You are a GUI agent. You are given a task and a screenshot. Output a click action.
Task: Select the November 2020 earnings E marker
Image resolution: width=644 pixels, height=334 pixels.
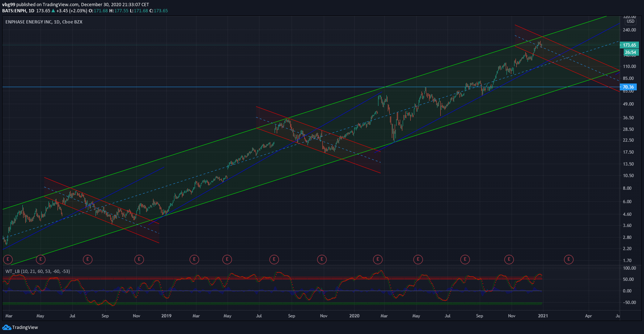(509, 259)
